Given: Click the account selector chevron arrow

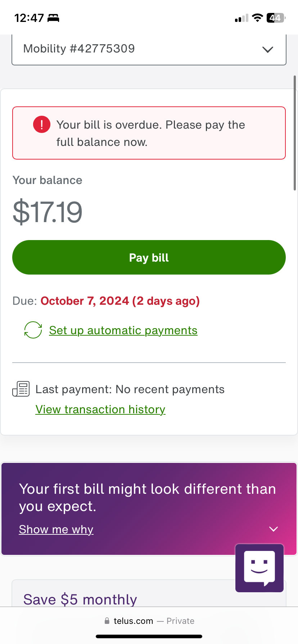Looking at the screenshot, I should click(x=268, y=49).
